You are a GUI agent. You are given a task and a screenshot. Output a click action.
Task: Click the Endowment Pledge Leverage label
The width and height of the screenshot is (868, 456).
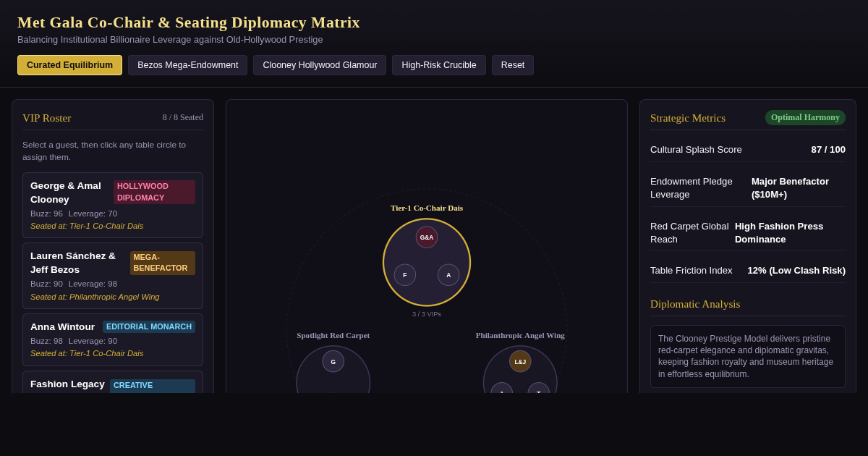[692, 188]
